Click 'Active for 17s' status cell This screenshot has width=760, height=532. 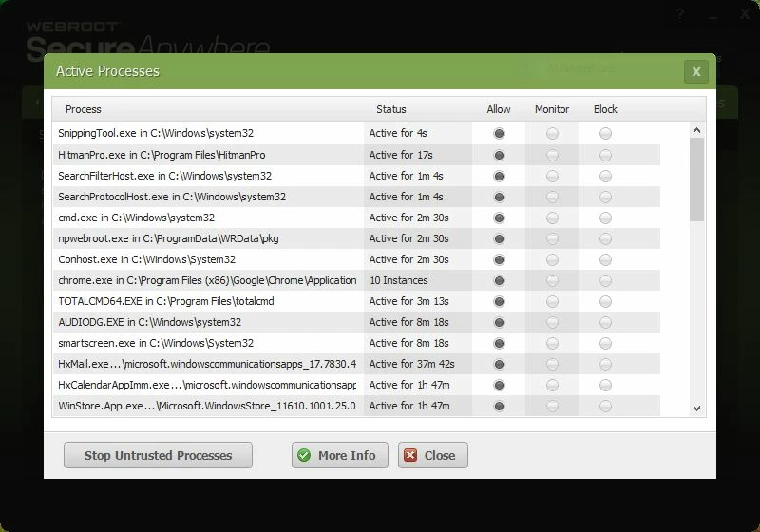coord(401,155)
